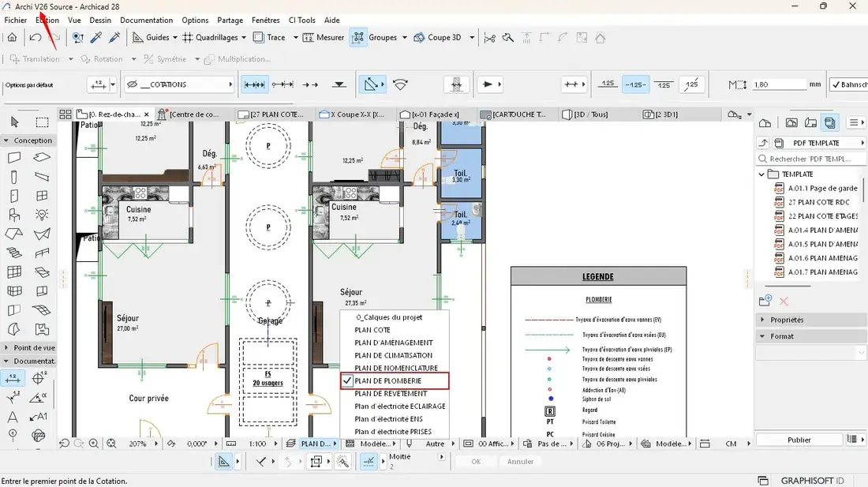Select the Label A1 tool

[38, 417]
